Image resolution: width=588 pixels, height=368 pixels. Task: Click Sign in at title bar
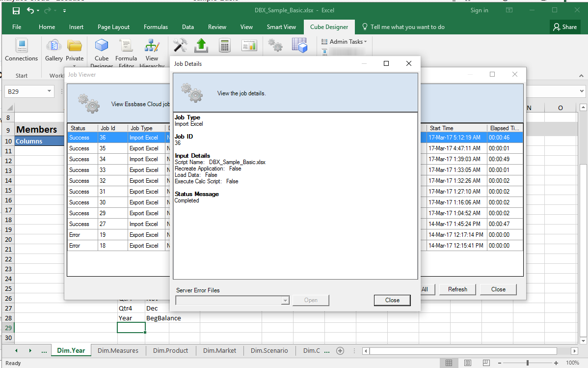tap(479, 10)
